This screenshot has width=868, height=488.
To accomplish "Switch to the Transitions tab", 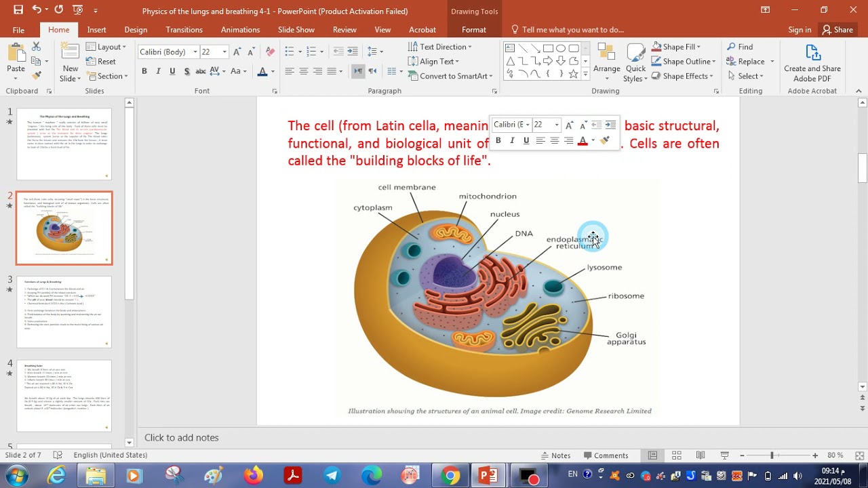I will (184, 30).
